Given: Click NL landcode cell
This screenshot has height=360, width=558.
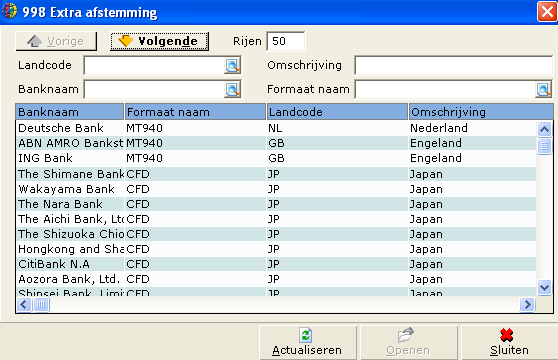Looking at the screenshot, I should click(275, 128).
